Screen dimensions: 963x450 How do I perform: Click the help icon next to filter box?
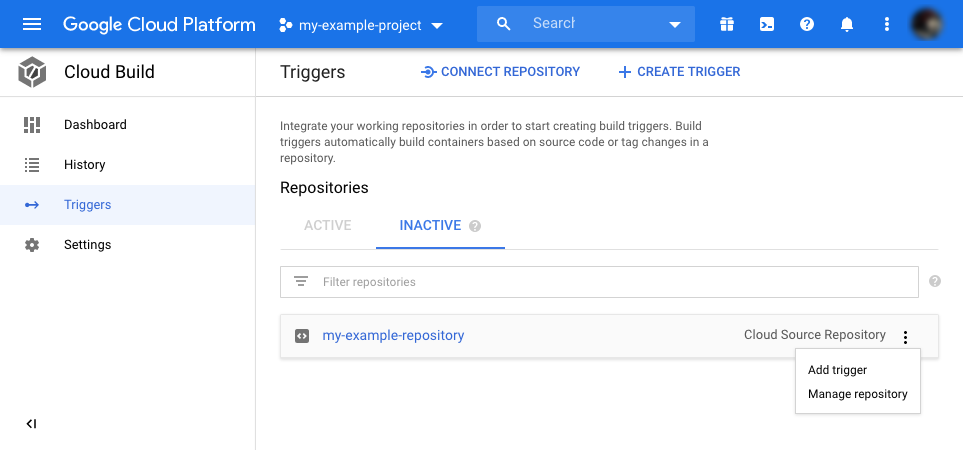(x=935, y=281)
